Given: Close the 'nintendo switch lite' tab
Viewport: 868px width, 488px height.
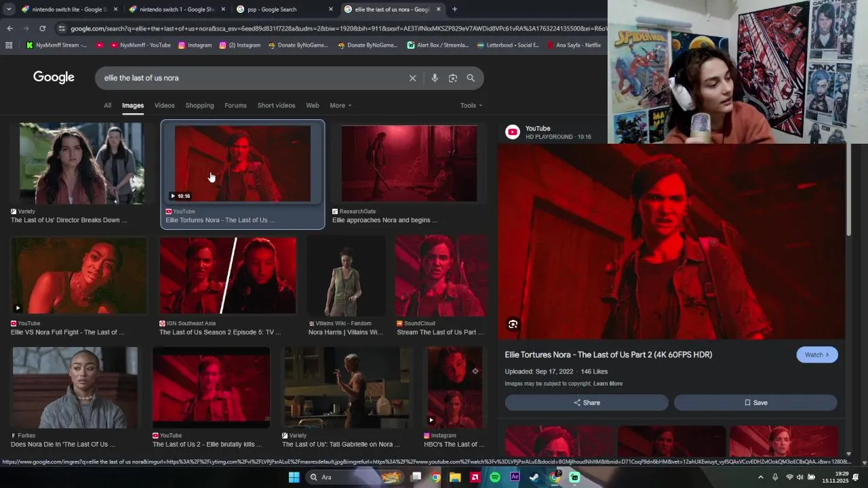Looking at the screenshot, I should coord(115,9).
